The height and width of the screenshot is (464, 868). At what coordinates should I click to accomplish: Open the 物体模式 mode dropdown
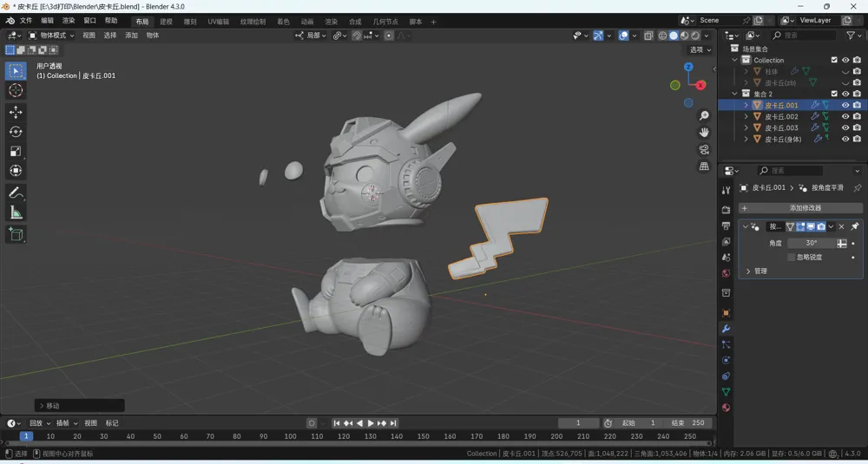(x=51, y=36)
